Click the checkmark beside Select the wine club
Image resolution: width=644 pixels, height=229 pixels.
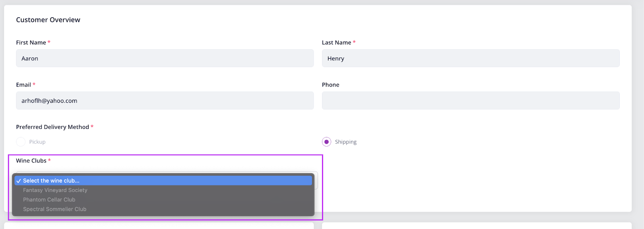(19, 181)
